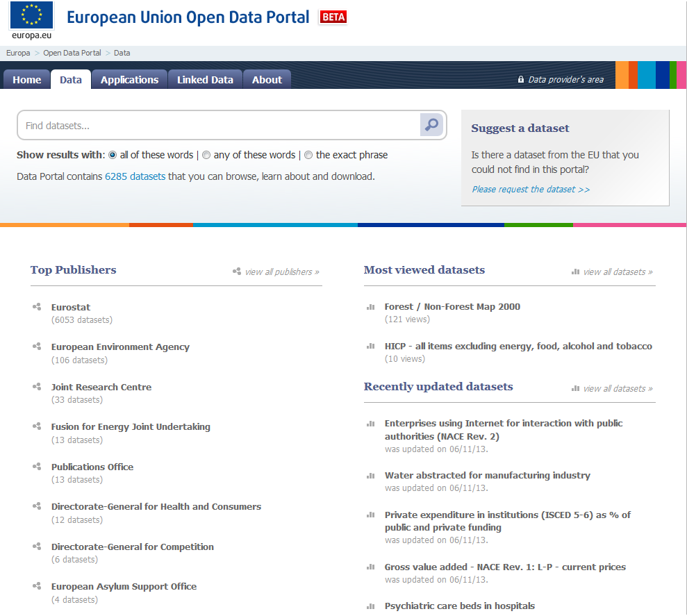Viewport: 687px width, 616px height.
Task: Click bar-chart icon beside Forest / Non-Forest Map 2000
Action: coord(371,307)
